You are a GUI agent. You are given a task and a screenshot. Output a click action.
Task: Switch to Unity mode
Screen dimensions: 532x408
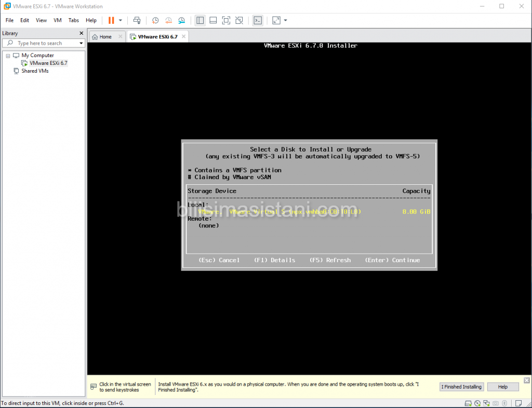point(239,20)
